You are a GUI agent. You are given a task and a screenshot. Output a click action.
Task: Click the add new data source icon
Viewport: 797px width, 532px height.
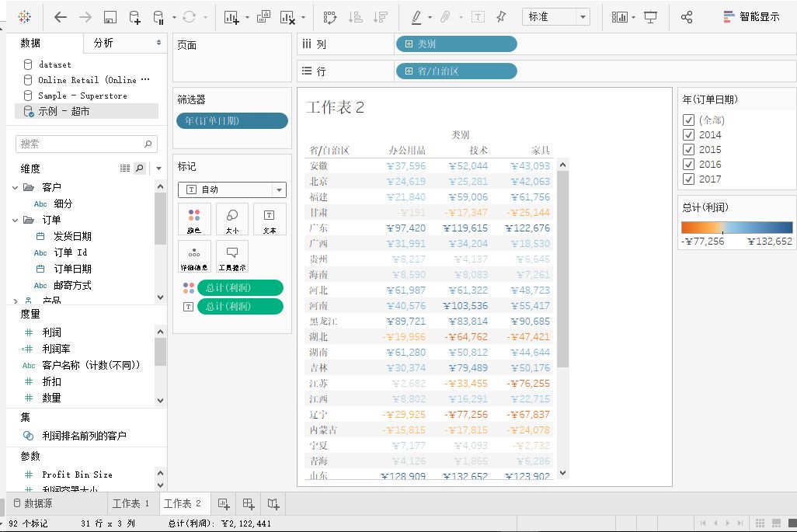click(x=134, y=17)
